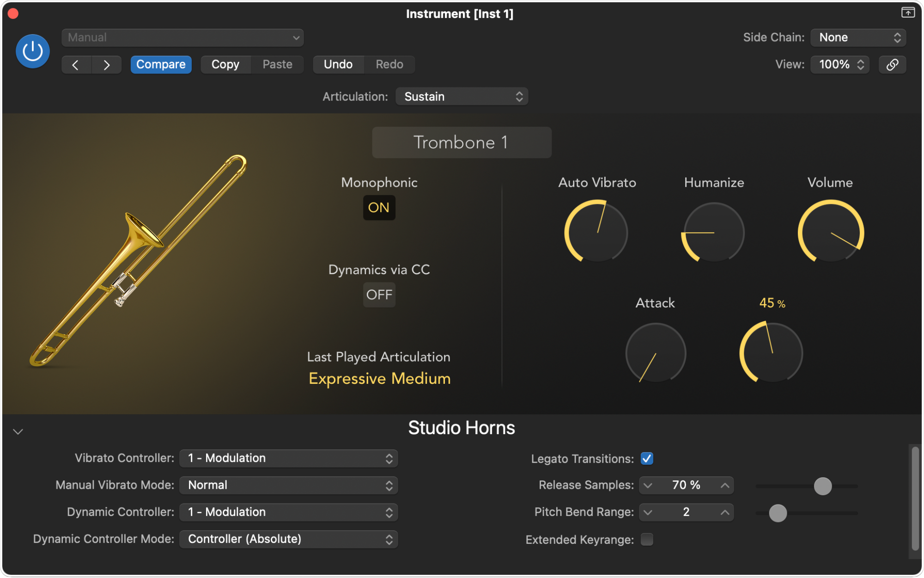Open the Articulation Sustain dropdown
The image size is (924, 578).
coord(462,97)
